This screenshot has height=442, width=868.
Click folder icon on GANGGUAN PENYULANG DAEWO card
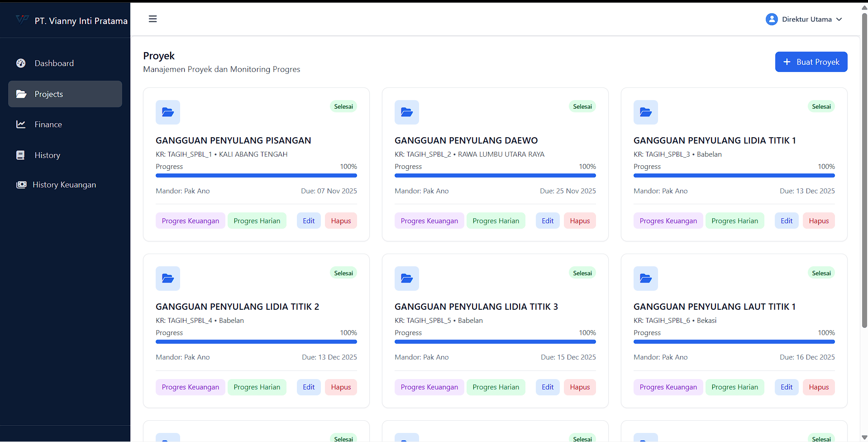pyautogui.click(x=406, y=112)
